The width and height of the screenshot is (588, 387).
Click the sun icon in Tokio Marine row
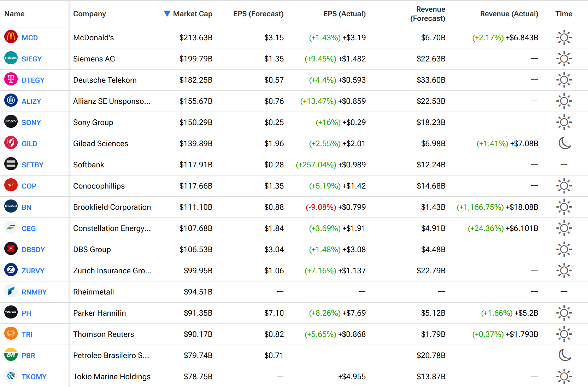564,376
